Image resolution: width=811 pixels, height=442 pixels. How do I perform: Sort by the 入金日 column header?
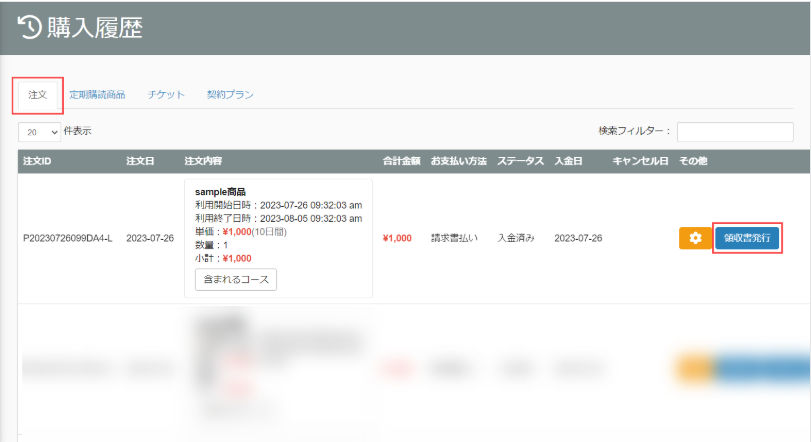tap(569, 161)
